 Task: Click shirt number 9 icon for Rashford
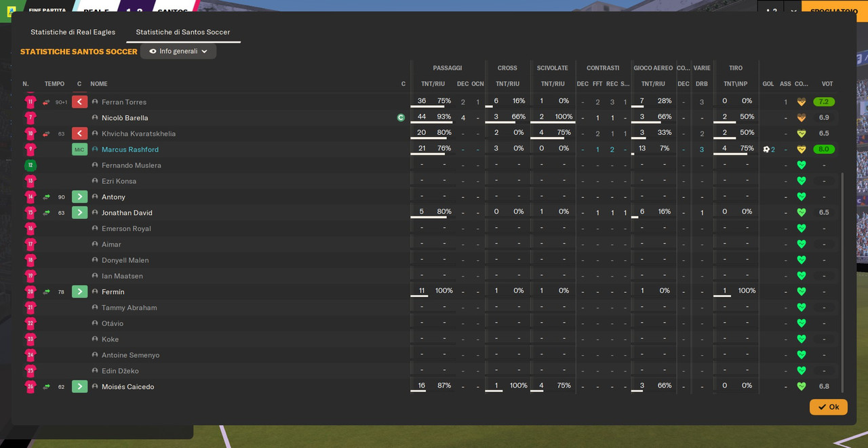[31, 149]
